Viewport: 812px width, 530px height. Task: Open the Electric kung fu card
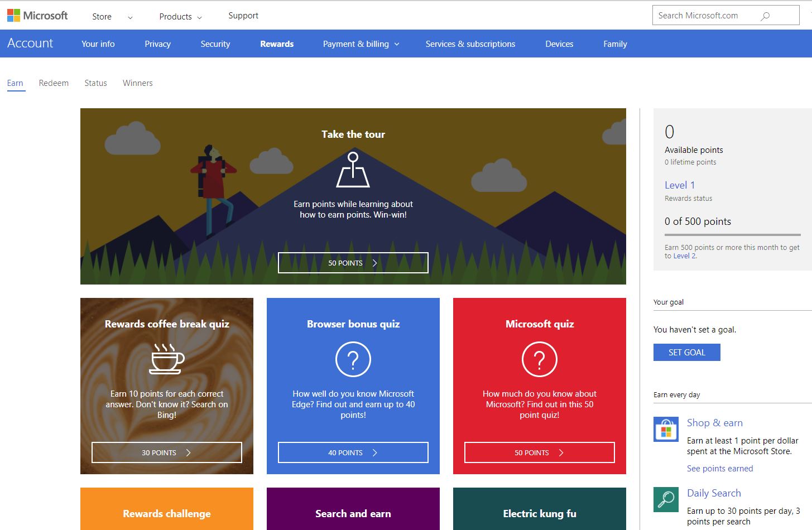pos(540,509)
